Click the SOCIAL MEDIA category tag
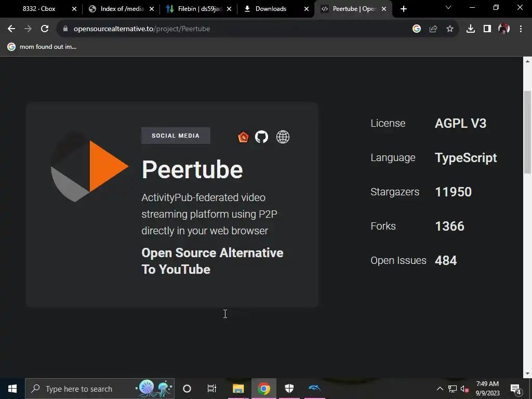The height and width of the screenshot is (399, 532). tap(176, 136)
